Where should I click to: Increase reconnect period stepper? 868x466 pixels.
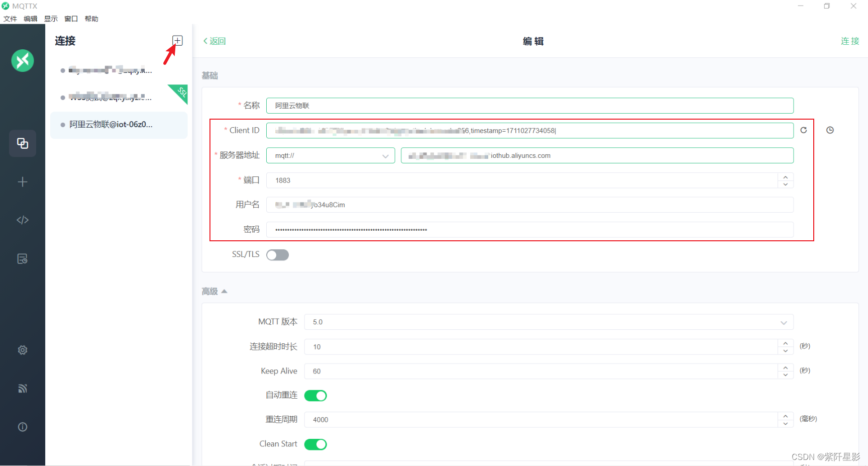click(786, 416)
